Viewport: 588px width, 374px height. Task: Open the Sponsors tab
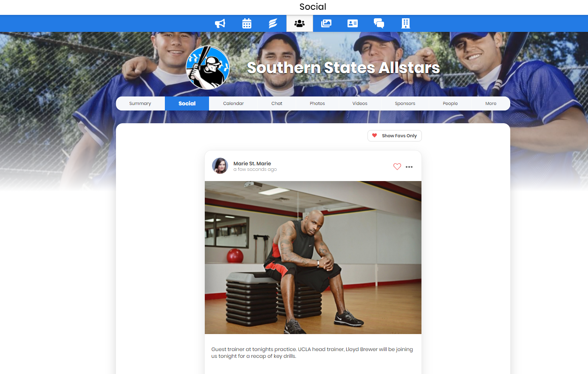pos(405,103)
